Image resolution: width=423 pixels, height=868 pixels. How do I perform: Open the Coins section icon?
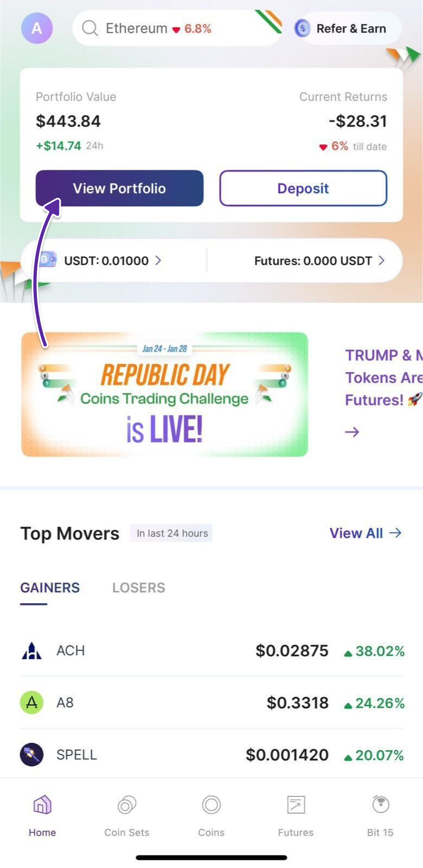(211, 806)
